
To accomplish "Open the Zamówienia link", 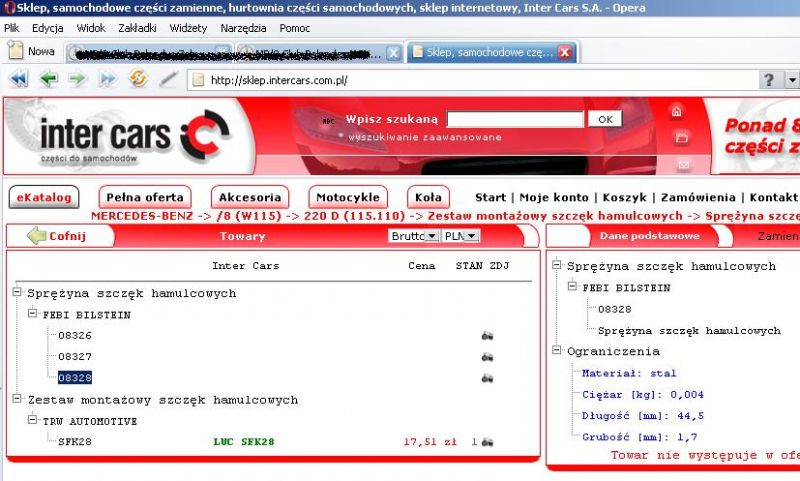I will click(x=698, y=197).
